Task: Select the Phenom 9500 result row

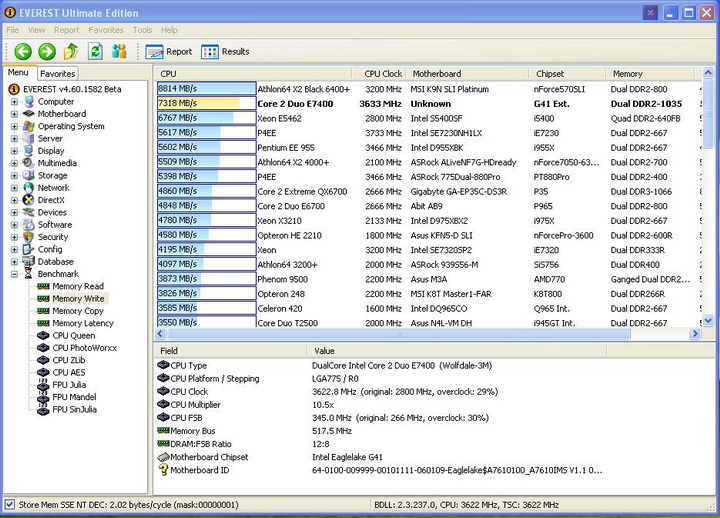Action: pyautogui.click(x=428, y=279)
